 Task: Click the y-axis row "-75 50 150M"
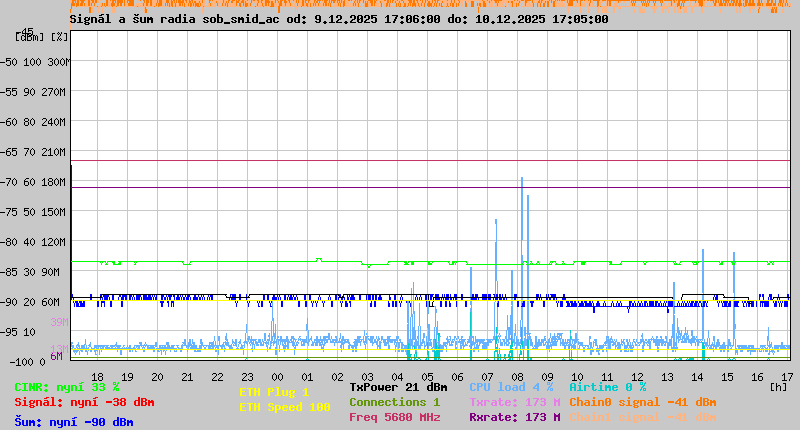[x=35, y=212]
